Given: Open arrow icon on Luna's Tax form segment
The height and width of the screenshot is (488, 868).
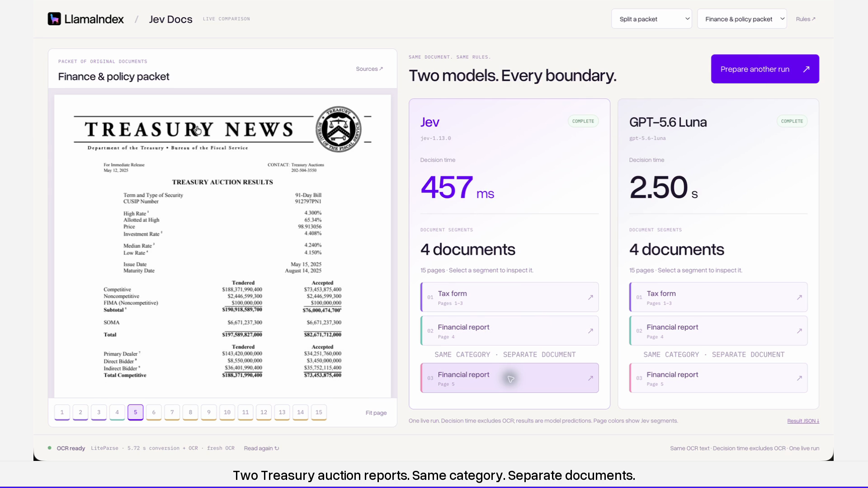Looking at the screenshot, I should tap(799, 297).
